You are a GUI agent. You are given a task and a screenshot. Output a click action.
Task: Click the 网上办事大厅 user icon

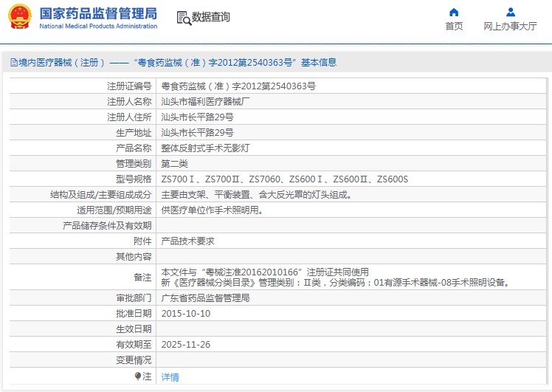click(511, 13)
